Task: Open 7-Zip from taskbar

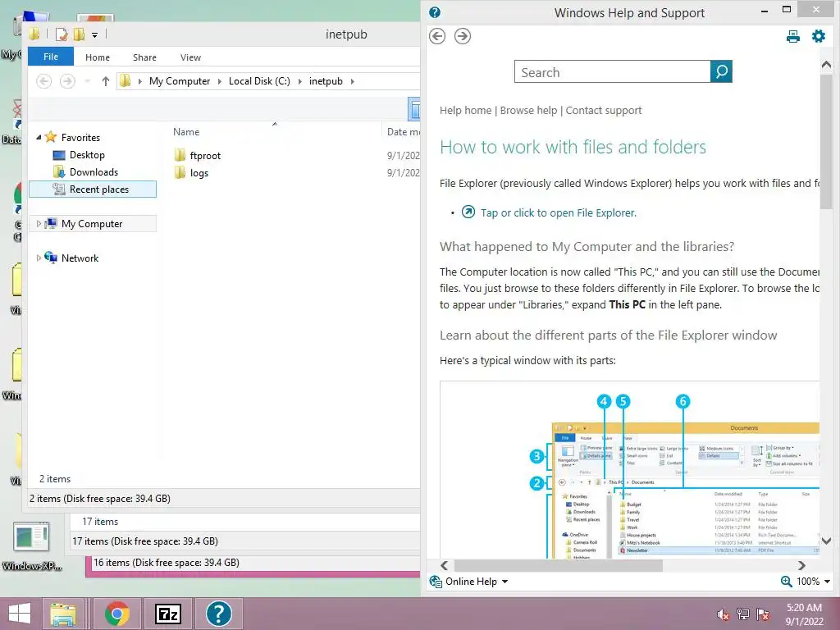Action: 167,614
